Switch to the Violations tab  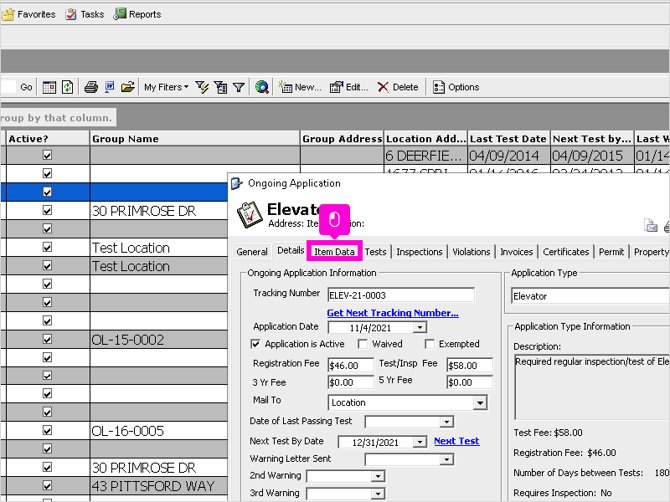click(x=471, y=252)
